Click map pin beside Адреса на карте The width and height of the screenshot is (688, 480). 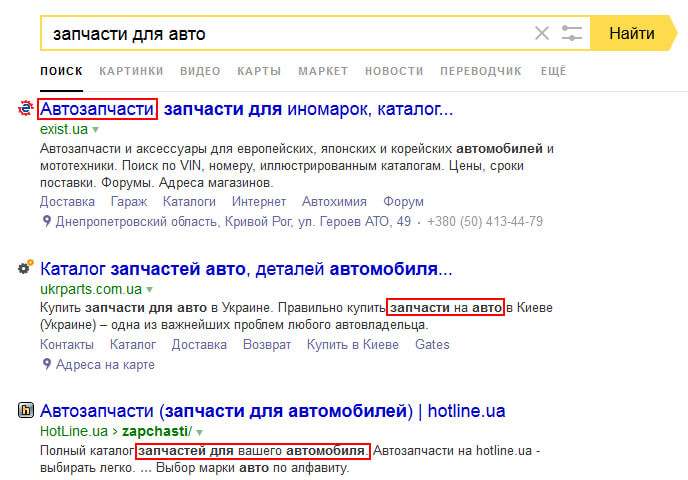coord(47,364)
